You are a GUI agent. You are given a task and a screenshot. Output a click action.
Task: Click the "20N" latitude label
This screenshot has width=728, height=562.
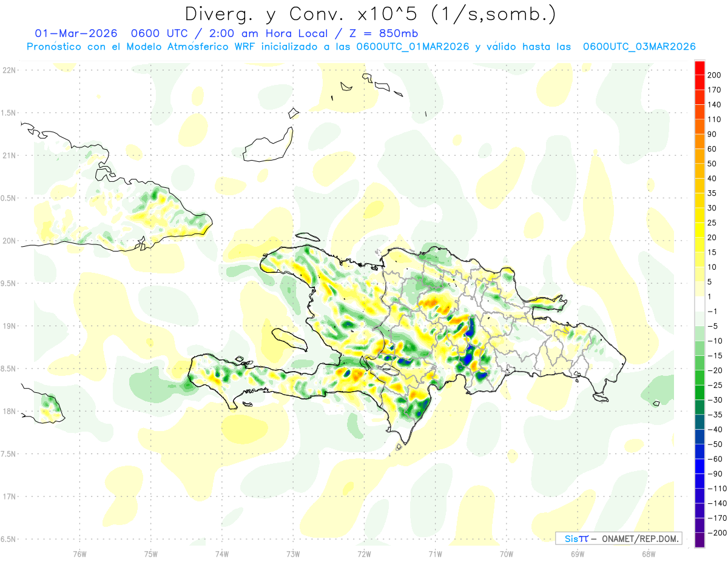click(9, 241)
